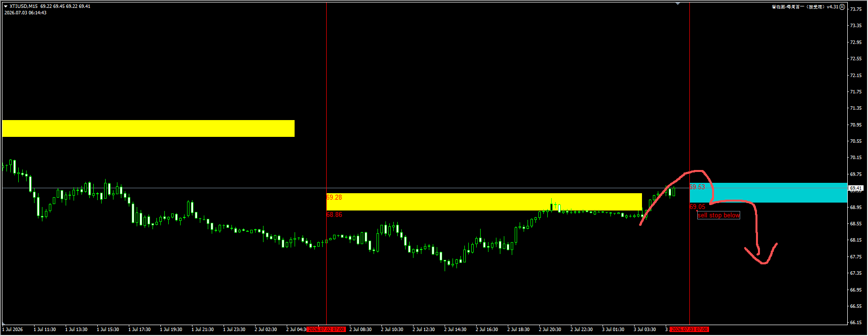Click the 67.35 value on the price scale
868x336 pixels.
856,273
